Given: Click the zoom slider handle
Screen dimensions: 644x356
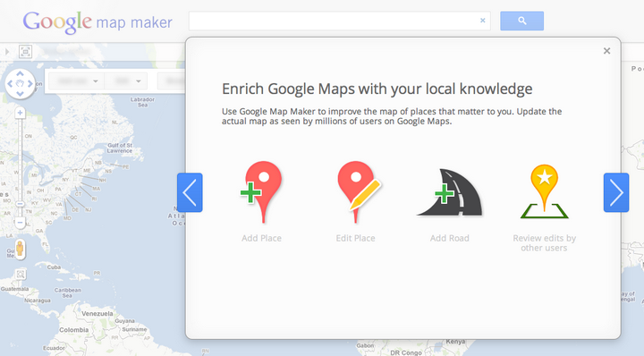Looking at the screenshot, I should pyautogui.click(x=20, y=204).
